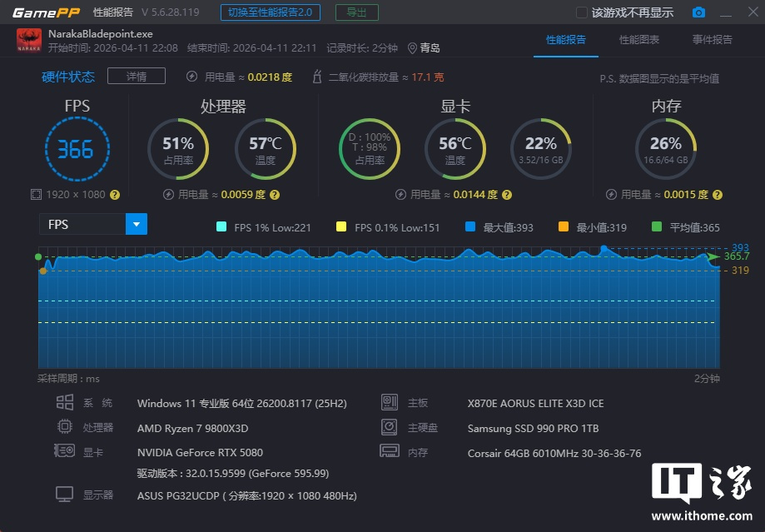Screen dimensions: 765x532
Task: Toggle the FPS 0.1% Low legend series
Action: tap(340, 226)
